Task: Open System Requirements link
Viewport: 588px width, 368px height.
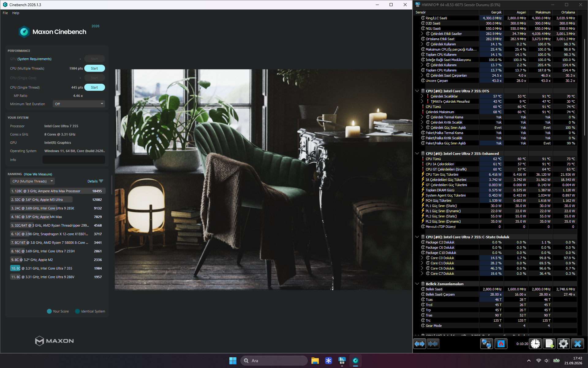Action: [x=34, y=59]
